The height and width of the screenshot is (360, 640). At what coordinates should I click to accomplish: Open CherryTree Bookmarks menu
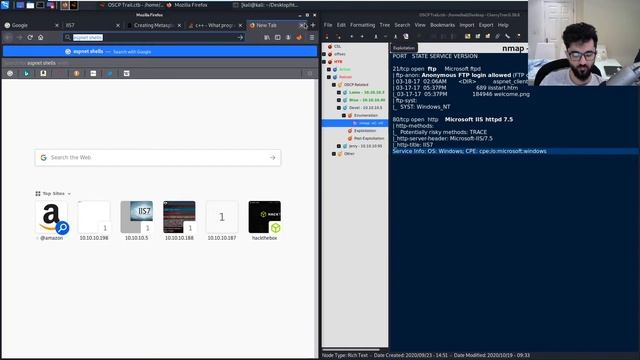click(x=442, y=25)
